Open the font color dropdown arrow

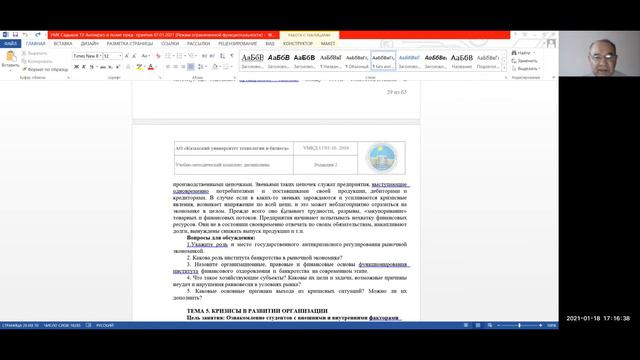156,67
